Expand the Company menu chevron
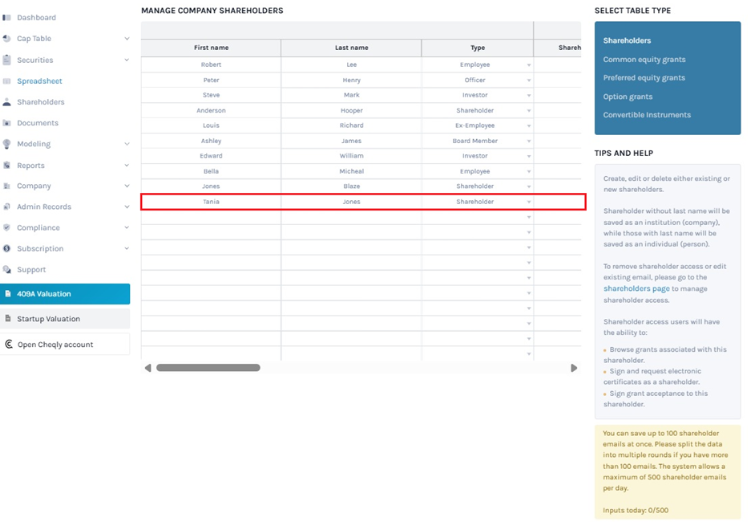This screenshot has width=749, height=522. pos(127,186)
